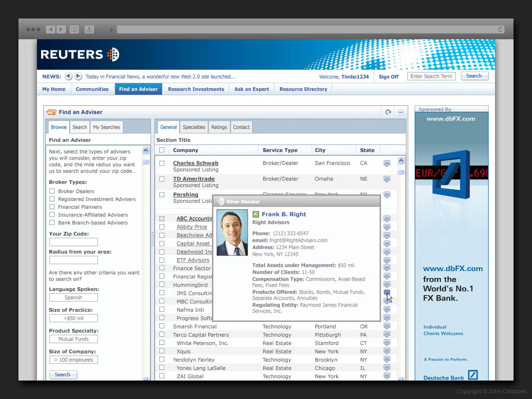Click the previous news arrow icon

coord(68,76)
